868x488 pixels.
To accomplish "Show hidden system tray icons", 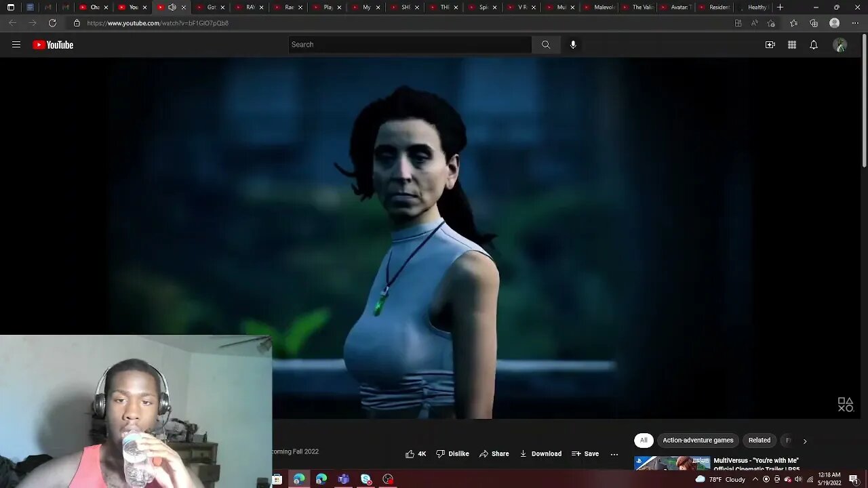I will [755, 479].
